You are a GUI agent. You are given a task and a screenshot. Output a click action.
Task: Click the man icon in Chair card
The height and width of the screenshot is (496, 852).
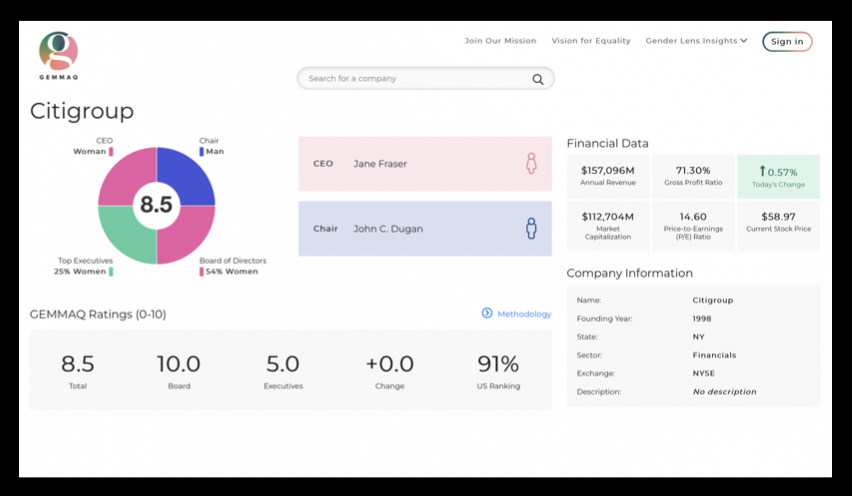(x=531, y=229)
